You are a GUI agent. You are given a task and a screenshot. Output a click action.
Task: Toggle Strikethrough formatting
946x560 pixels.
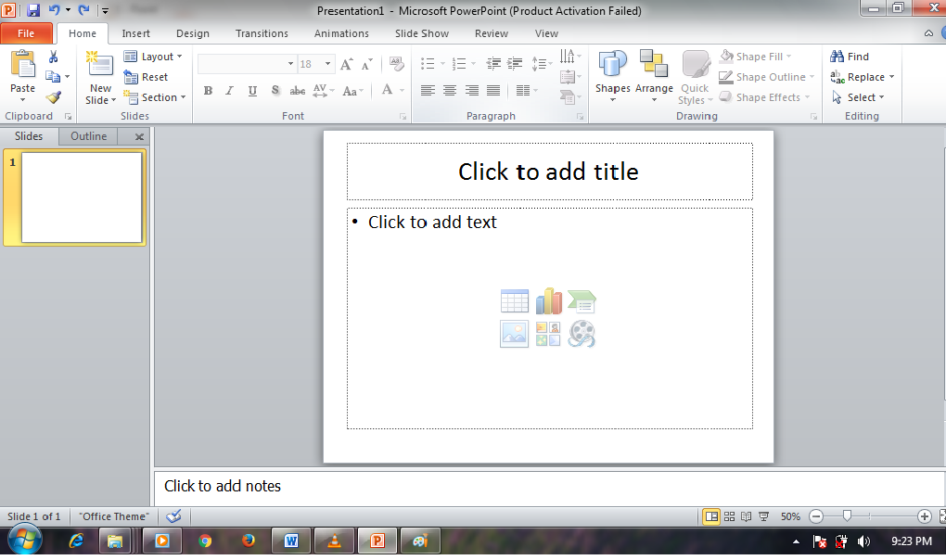pyautogui.click(x=298, y=91)
